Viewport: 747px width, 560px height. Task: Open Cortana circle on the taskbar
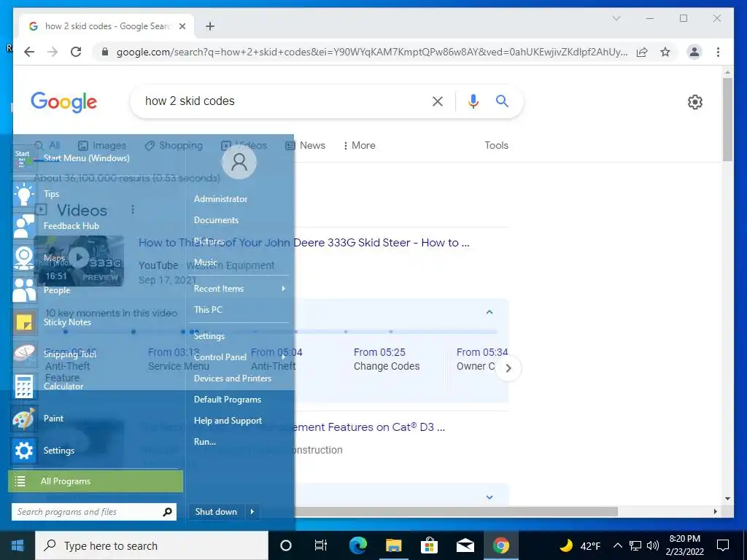click(x=286, y=545)
